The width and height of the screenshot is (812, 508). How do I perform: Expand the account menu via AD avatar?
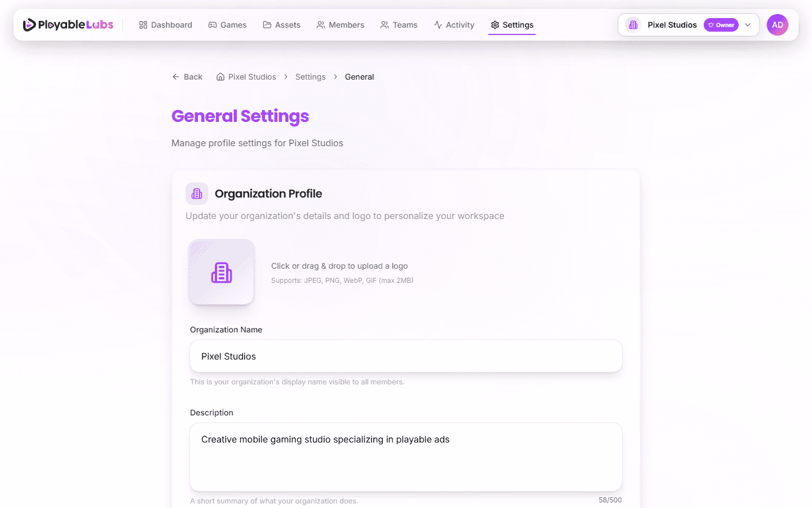tap(778, 24)
